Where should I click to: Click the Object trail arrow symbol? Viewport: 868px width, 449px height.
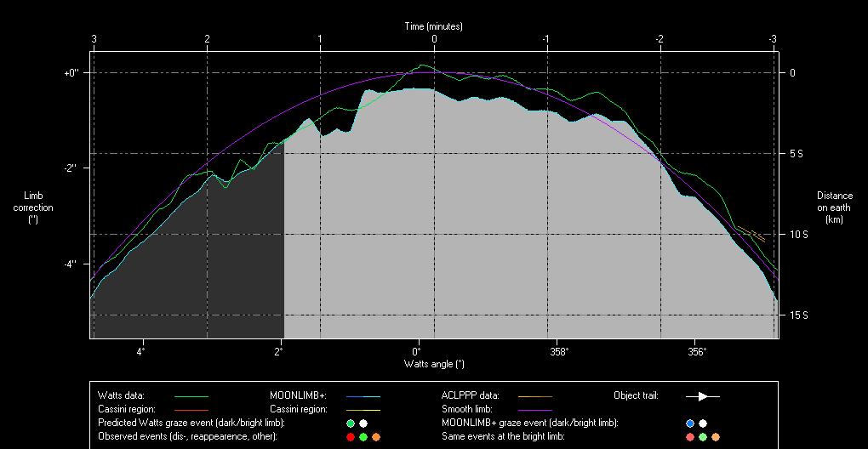(x=702, y=395)
